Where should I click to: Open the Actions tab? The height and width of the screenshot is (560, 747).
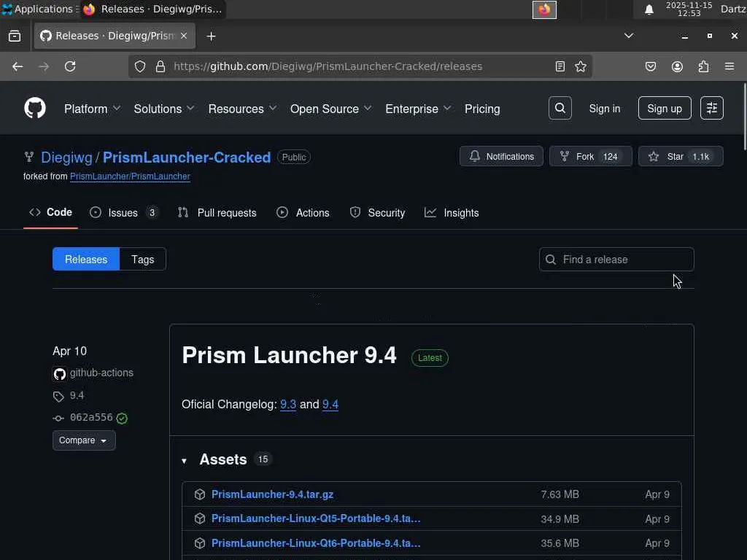[303, 212]
